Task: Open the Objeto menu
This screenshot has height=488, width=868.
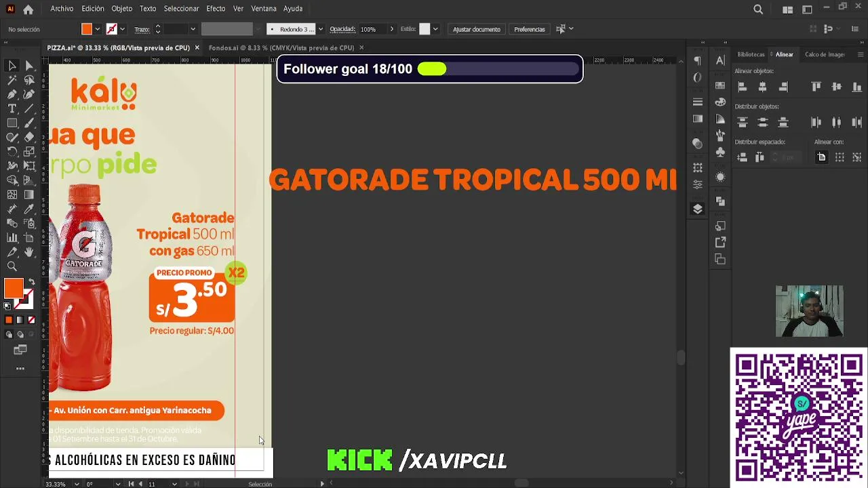Action: click(122, 9)
